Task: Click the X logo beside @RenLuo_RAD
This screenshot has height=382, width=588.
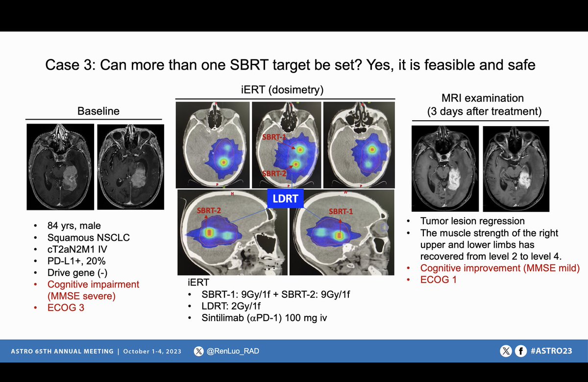Action: click(198, 351)
